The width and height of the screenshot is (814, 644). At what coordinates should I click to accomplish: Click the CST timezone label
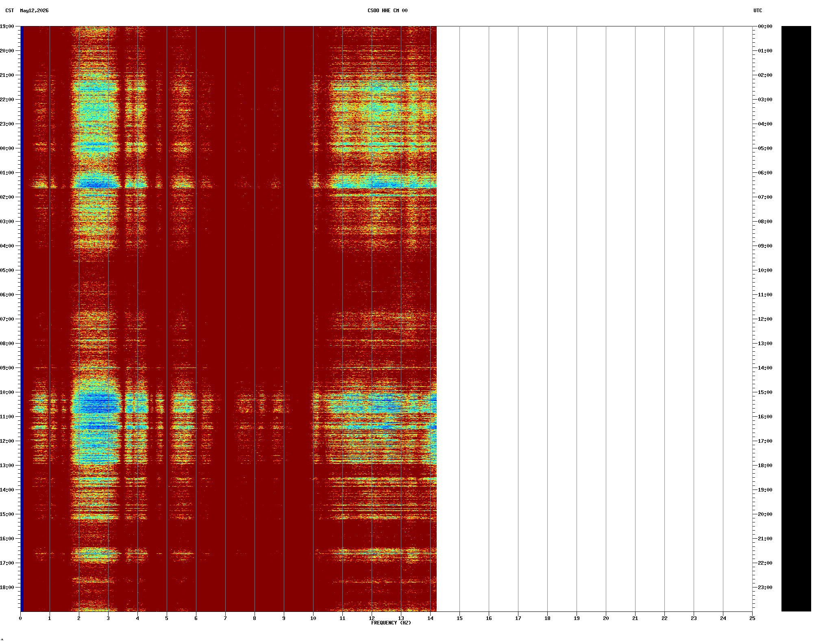[9, 11]
